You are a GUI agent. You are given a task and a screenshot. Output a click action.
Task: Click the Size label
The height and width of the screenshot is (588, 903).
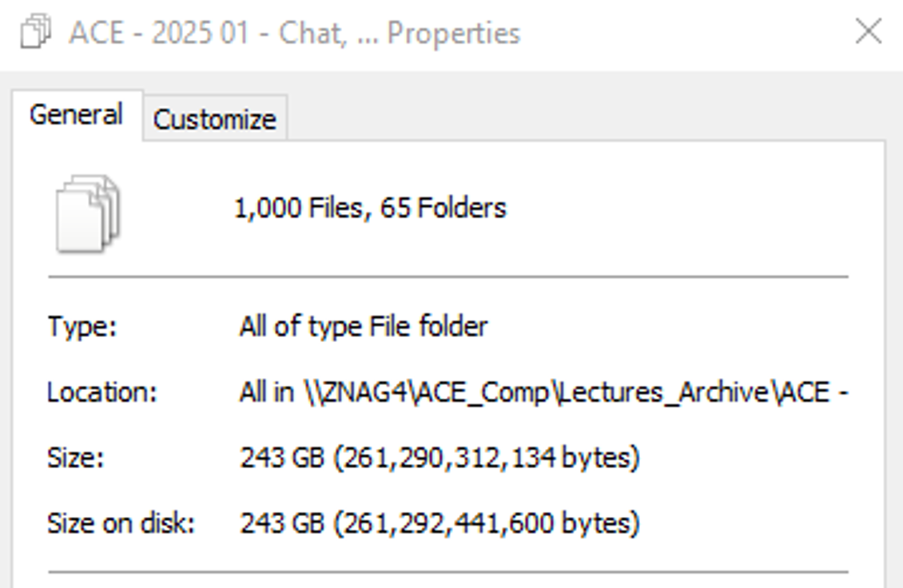[x=75, y=459]
